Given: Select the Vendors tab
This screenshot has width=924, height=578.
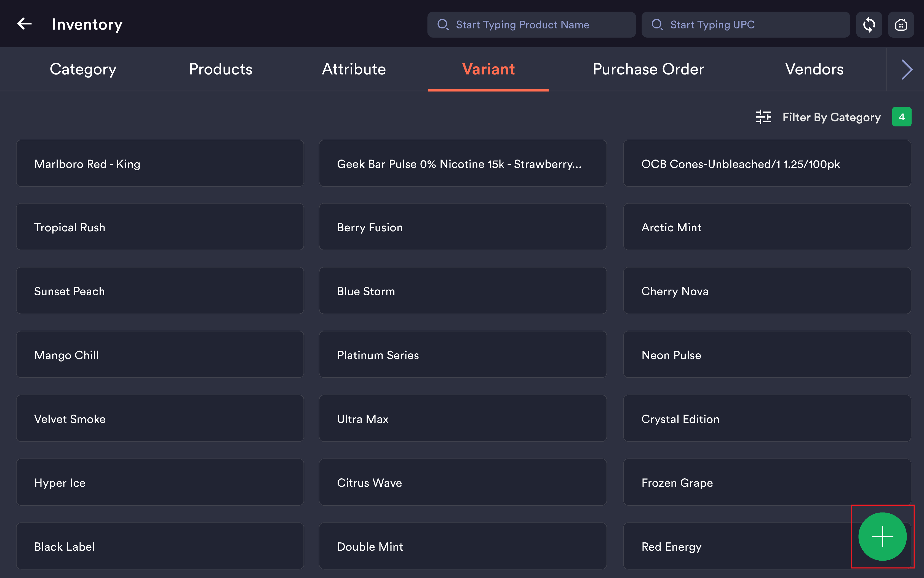Looking at the screenshot, I should (814, 69).
